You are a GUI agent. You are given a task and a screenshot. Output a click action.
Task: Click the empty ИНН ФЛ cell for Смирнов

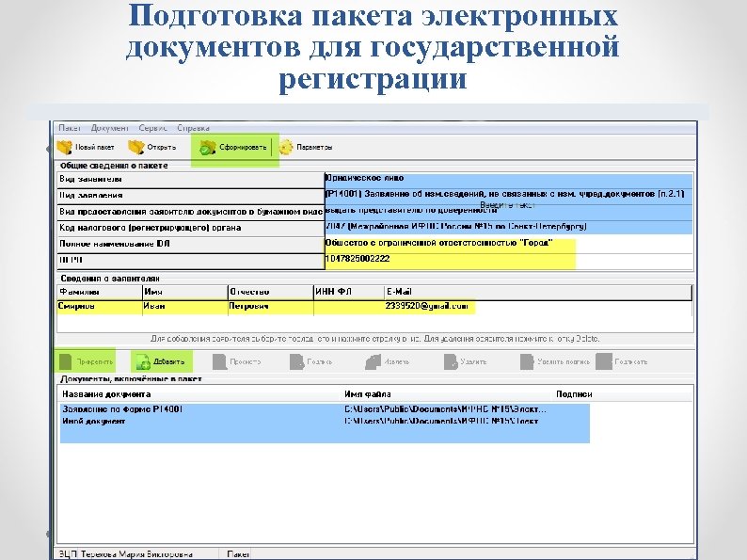point(349,307)
